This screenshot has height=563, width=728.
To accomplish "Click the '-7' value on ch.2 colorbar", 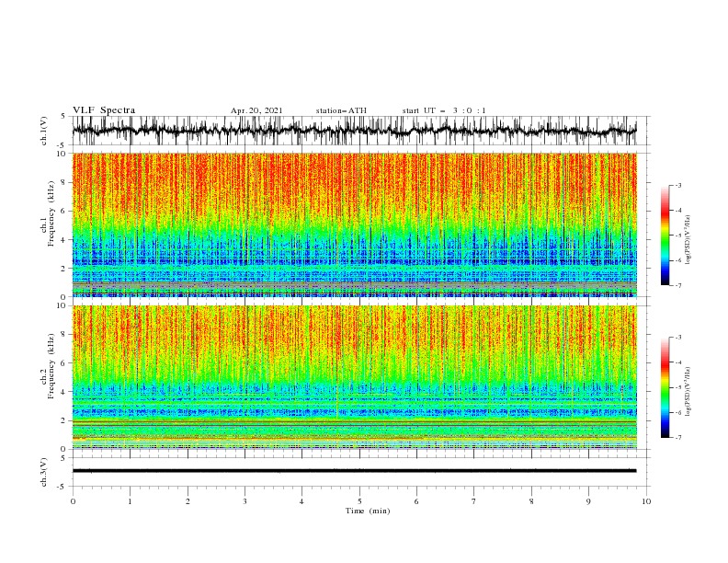I will click(x=678, y=438).
